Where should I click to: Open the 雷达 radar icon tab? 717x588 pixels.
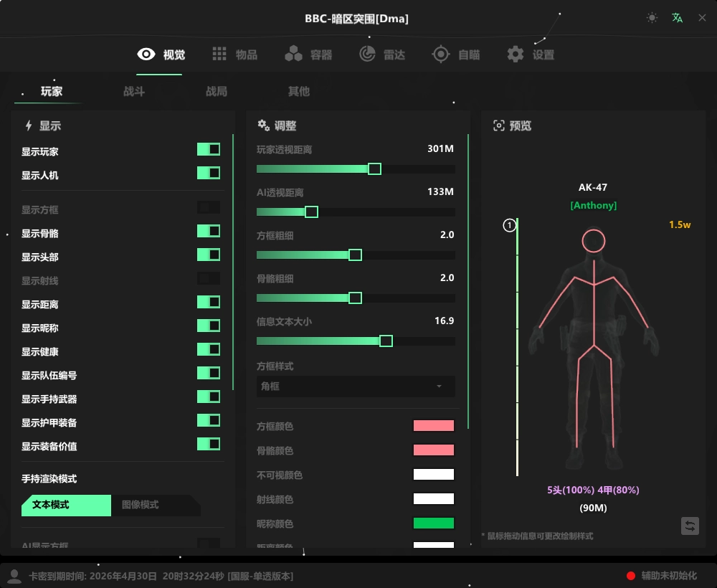[x=382, y=54]
